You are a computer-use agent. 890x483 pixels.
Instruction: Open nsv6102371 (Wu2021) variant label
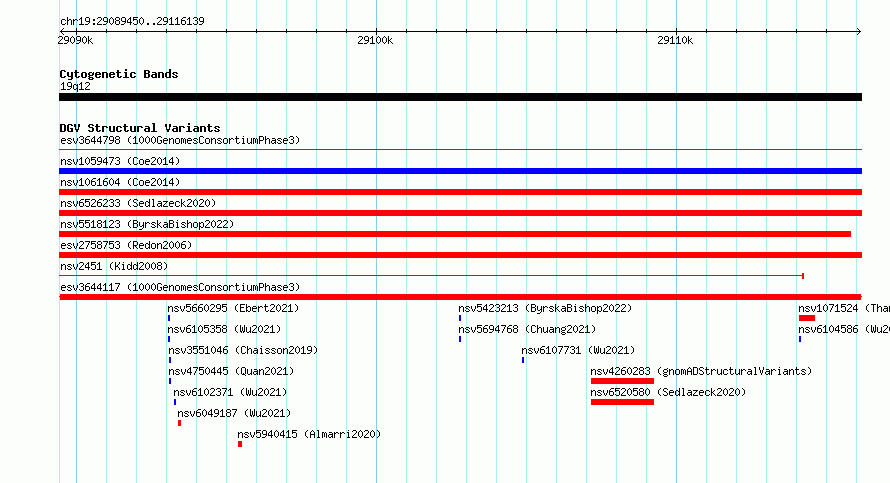point(230,392)
